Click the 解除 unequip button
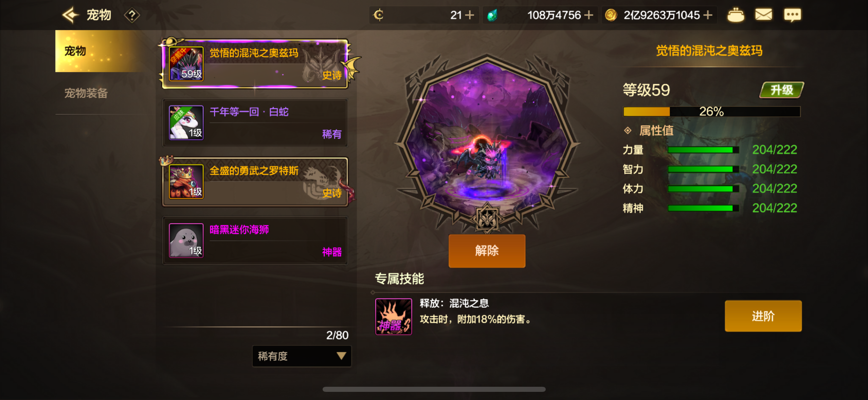The width and height of the screenshot is (868, 400). [x=487, y=251]
